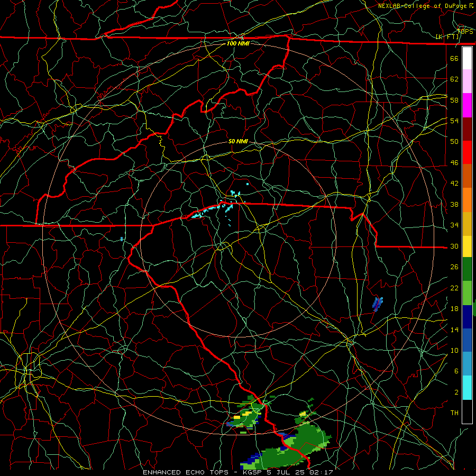Click the '100 NMI' range ring label
Screen dimensions: 476x476
point(238,43)
